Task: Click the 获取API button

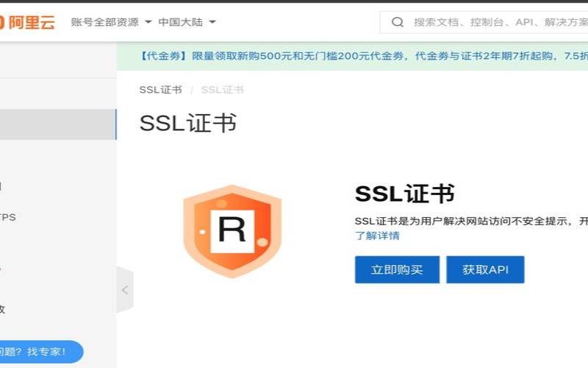Action: (x=485, y=269)
